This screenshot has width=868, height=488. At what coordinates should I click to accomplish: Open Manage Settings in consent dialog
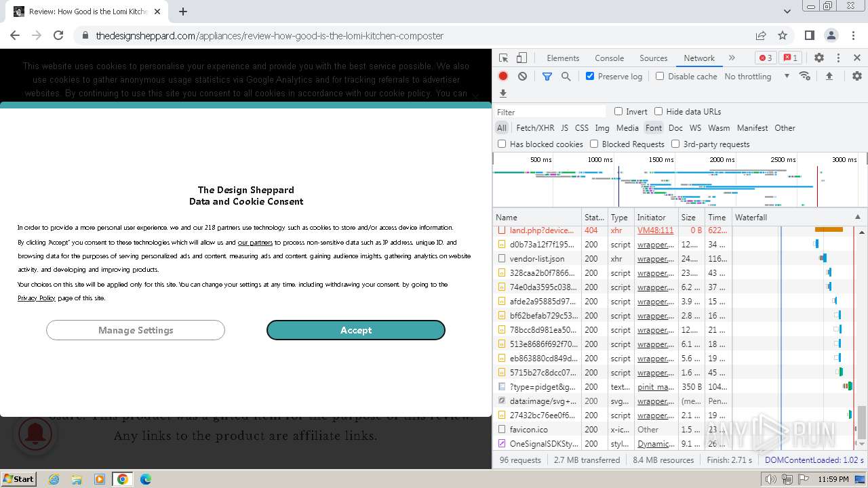tap(136, 330)
